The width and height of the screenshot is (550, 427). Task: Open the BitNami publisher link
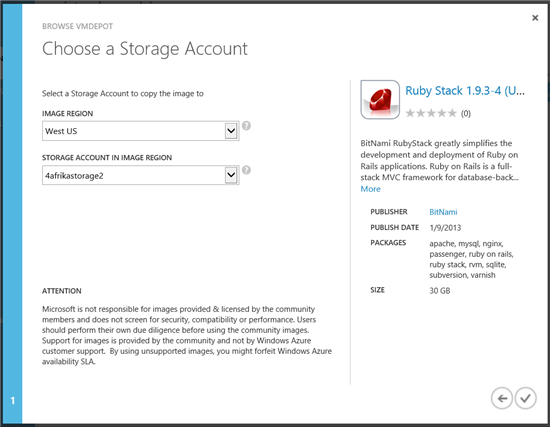pos(443,212)
